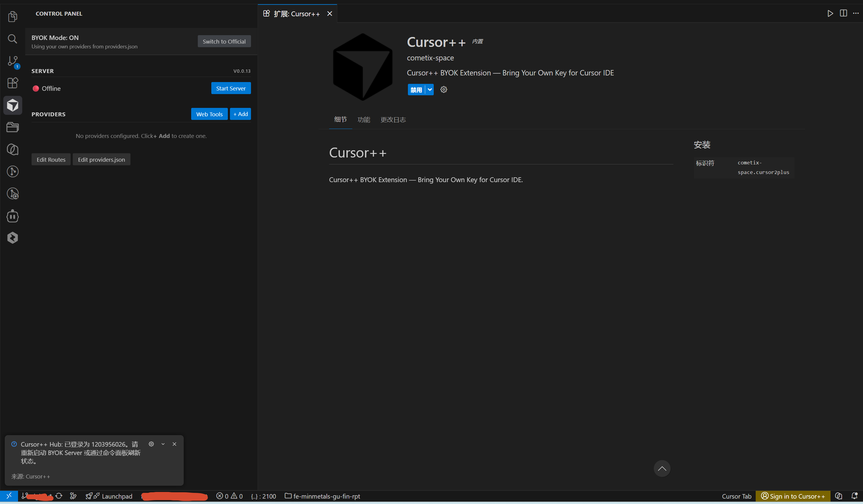The height and width of the screenshot is (504, 863).
Task: Click the 内置 built-in badge
Action: [x=477, y=41]
